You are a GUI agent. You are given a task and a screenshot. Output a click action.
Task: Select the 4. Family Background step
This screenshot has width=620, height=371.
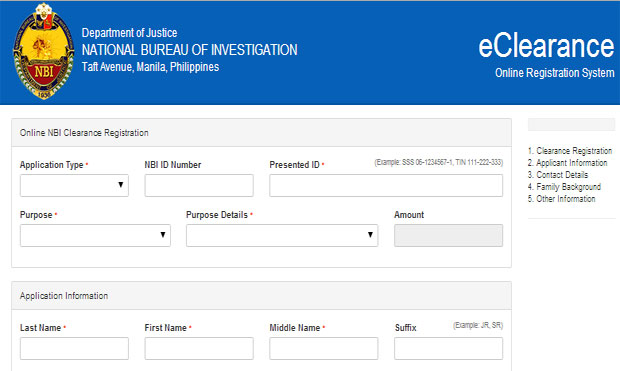[564, 187]
